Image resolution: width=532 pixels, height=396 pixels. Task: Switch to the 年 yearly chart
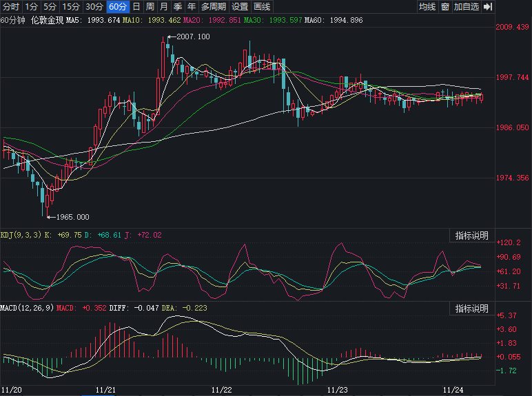[x=191, y=7]
